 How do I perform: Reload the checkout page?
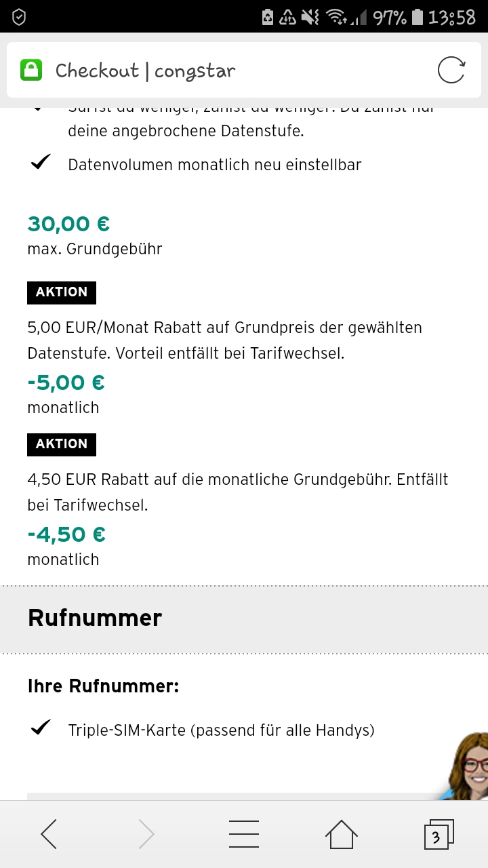point(451,70)
